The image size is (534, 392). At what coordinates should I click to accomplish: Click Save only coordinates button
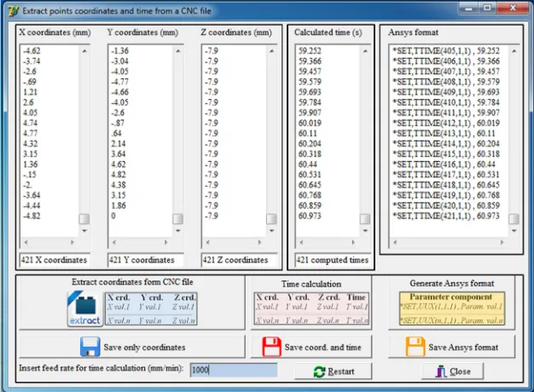click(x=132, y=347)
